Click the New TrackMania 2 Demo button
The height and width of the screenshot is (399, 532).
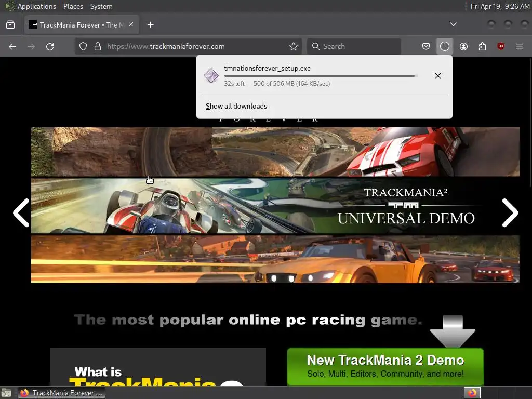[x=385, y=366]
